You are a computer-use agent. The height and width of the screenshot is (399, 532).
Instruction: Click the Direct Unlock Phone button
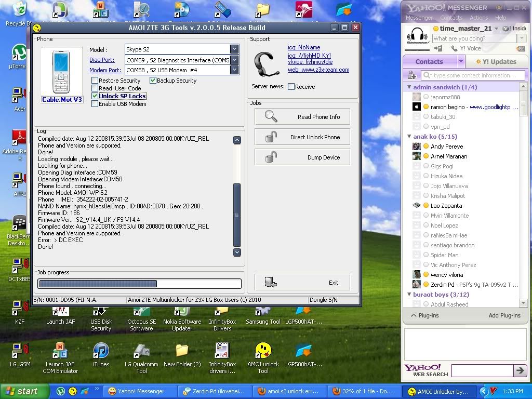(302, 137)
